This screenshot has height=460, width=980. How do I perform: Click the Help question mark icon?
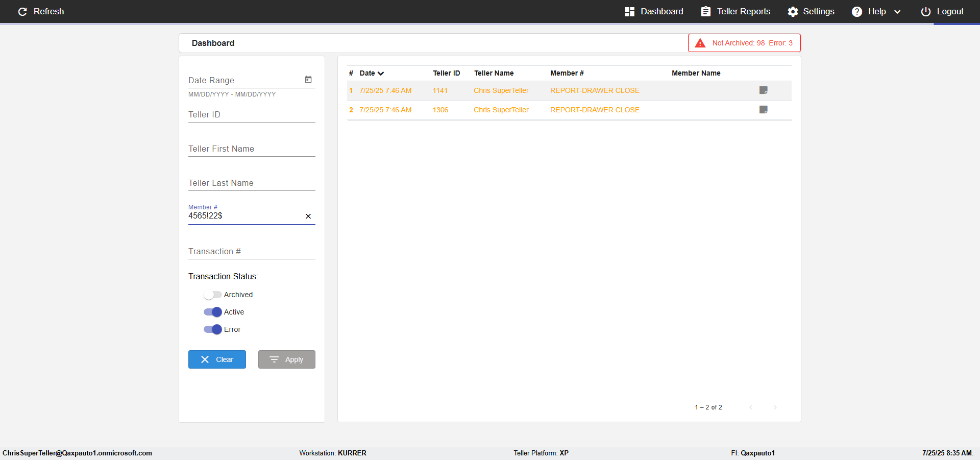click(x=857, y=12)
